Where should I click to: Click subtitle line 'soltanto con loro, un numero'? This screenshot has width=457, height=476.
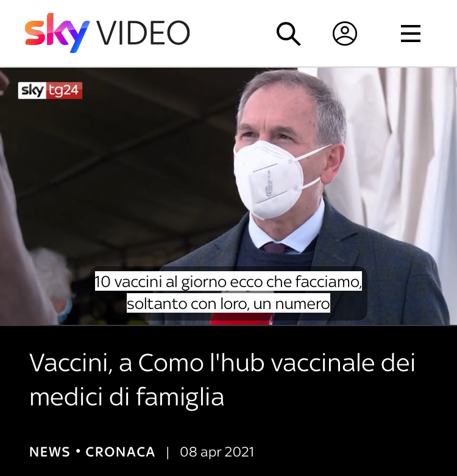pyautogui.click(x=228, y=304)
